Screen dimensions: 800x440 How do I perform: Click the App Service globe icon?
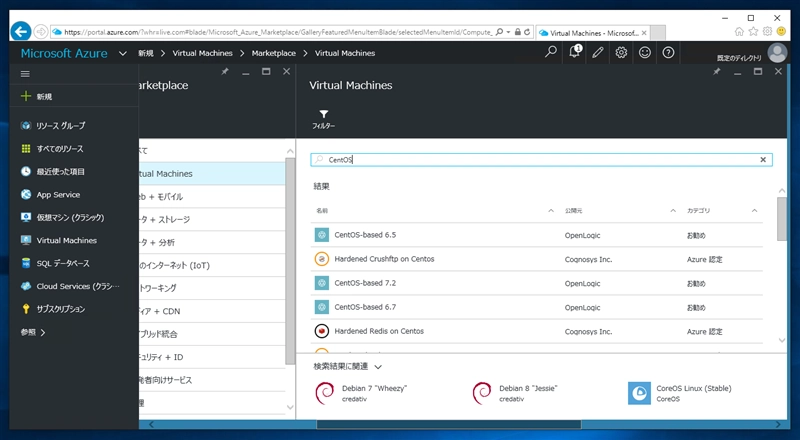click(x=26, y=194)
